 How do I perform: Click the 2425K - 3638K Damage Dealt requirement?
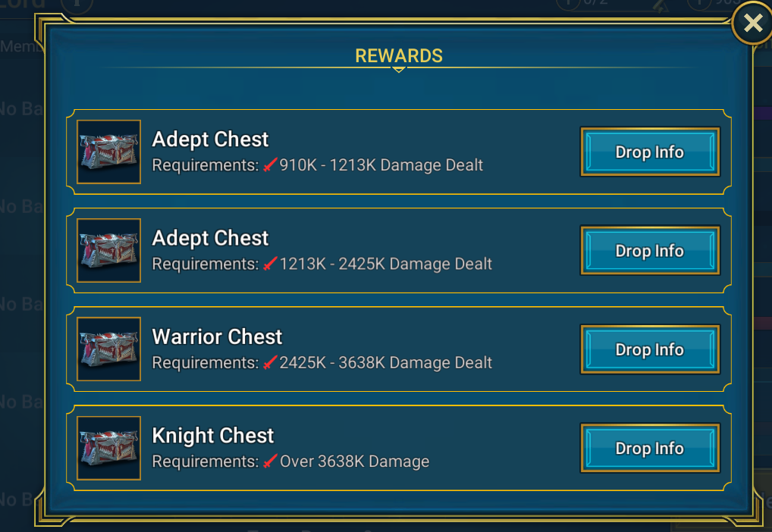coord(385,363)
